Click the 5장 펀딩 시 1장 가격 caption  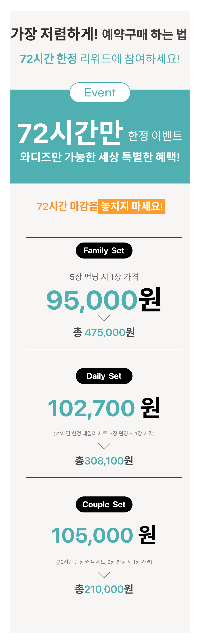pyautogui.click(x=104, y=277)
